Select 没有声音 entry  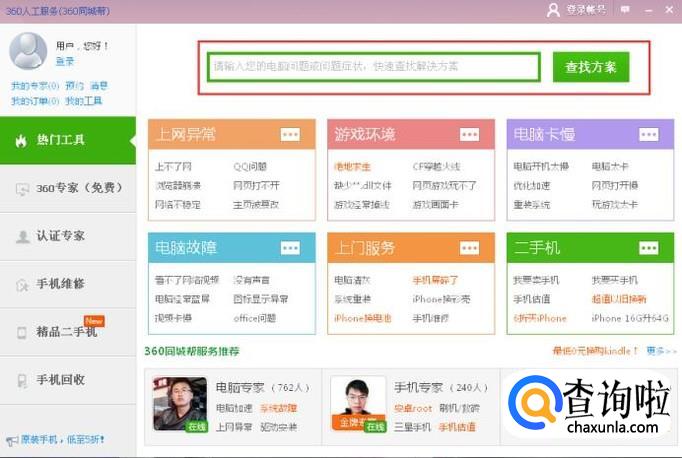251,280
